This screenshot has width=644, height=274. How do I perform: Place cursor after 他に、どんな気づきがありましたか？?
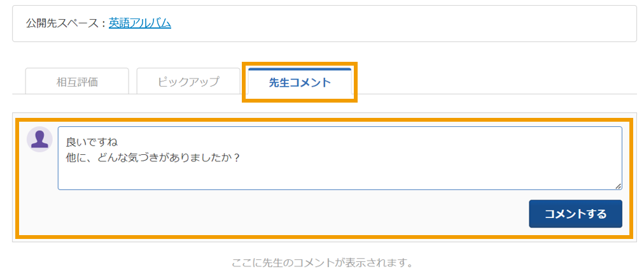click(241, 159)
